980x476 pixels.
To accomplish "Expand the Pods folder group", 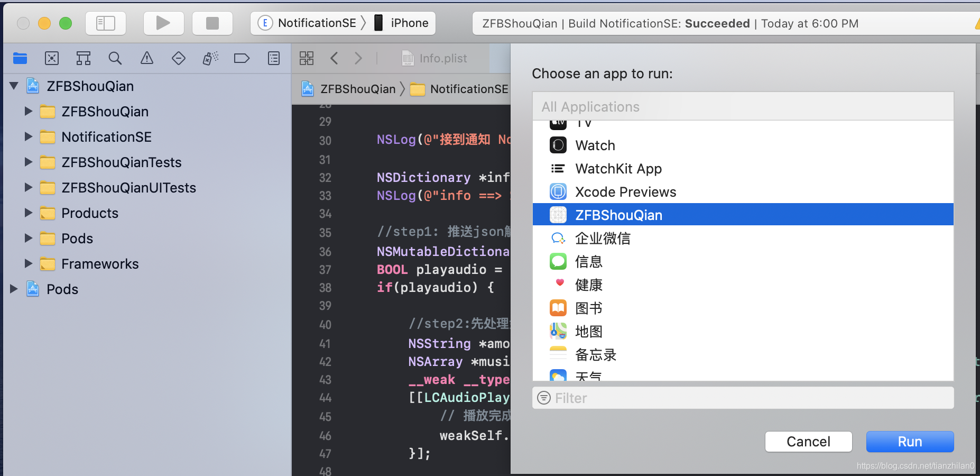I will tap(29, 238).
